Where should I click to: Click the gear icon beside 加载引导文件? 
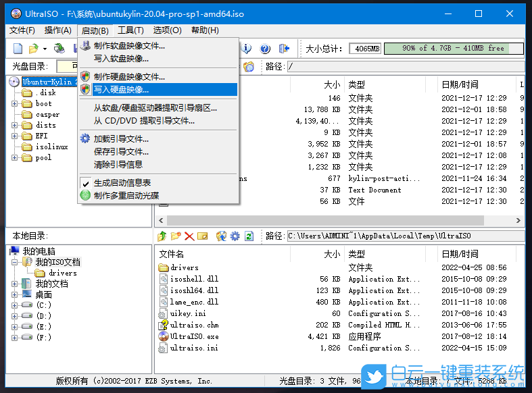point(85,138)
